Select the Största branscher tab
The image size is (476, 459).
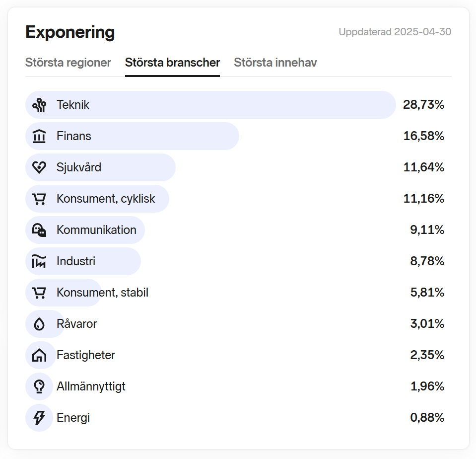click(172, 63)
